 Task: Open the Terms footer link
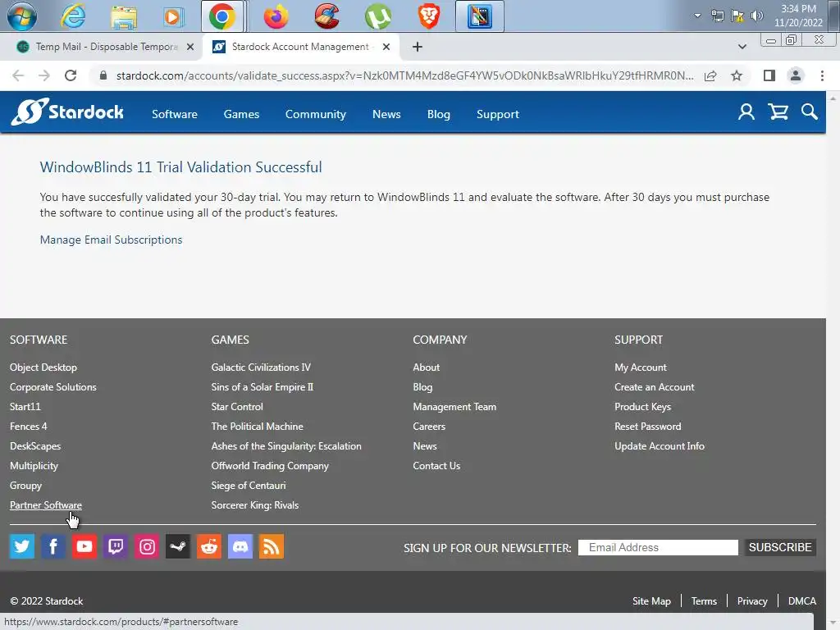704,601
